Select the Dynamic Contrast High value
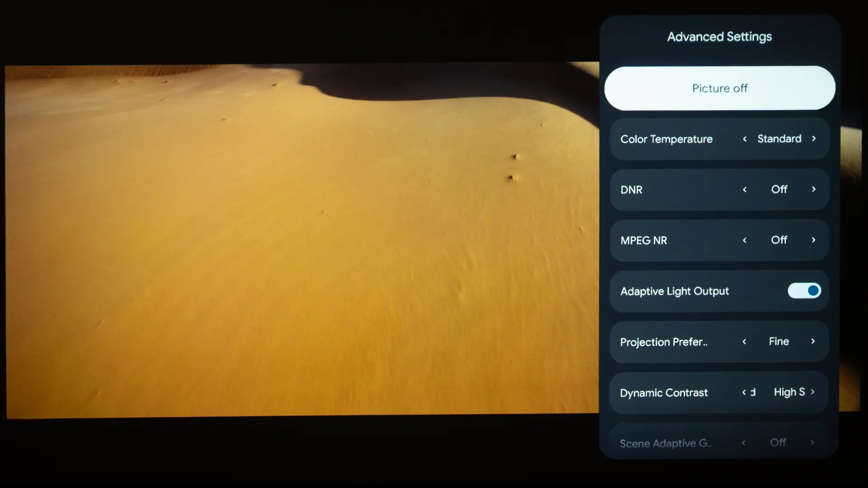Image resolution: width=868 pixels, height=488 pixels. click(789, 392)
